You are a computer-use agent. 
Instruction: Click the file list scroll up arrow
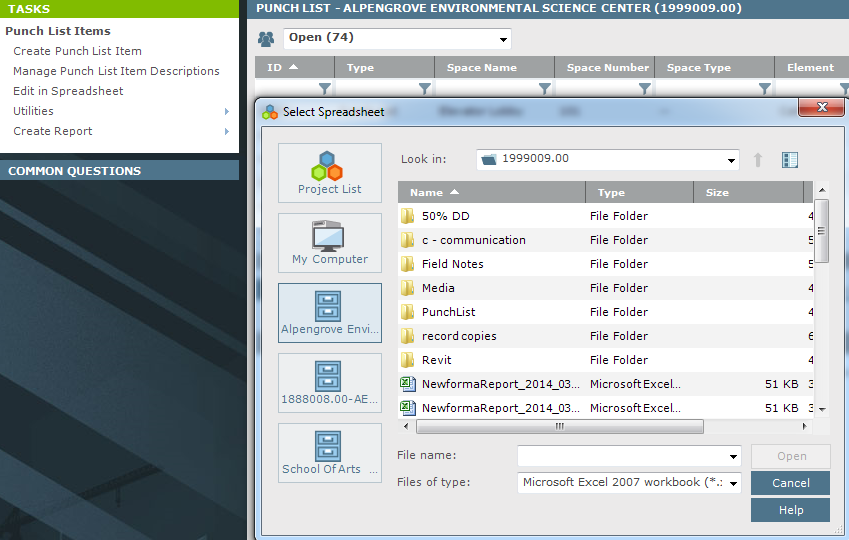tap(822, 190)
